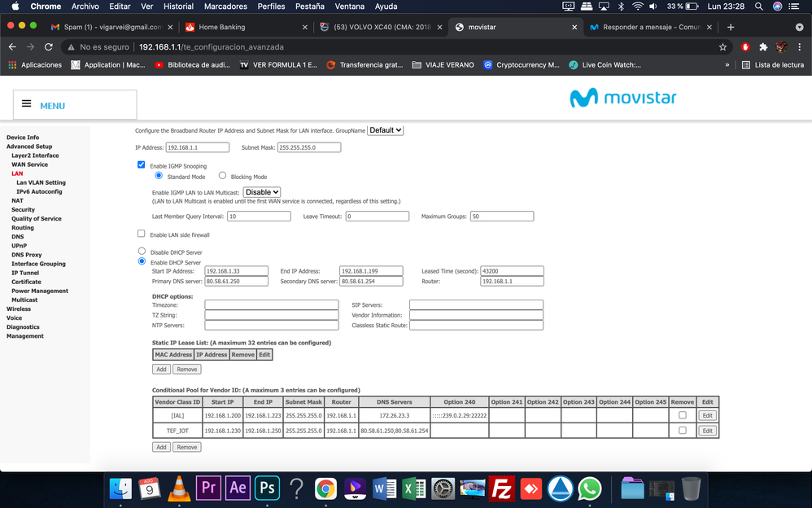This screenshot has height=508, width=812.
Task: Uncheck Enable IGMP Snooping checkbox
Action: point(142,165)
